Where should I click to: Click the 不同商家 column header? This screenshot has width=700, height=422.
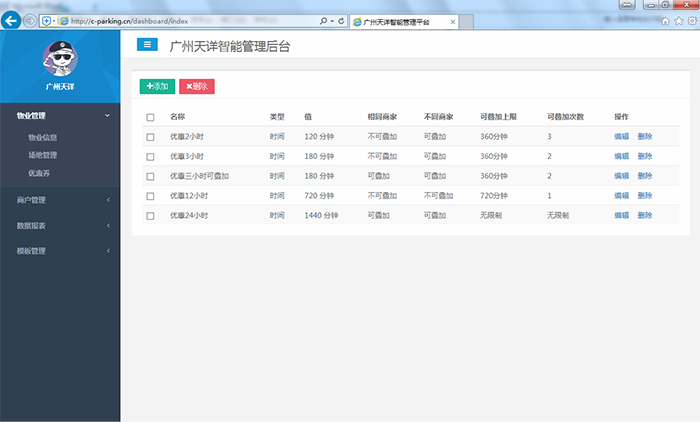click(438, 117)
